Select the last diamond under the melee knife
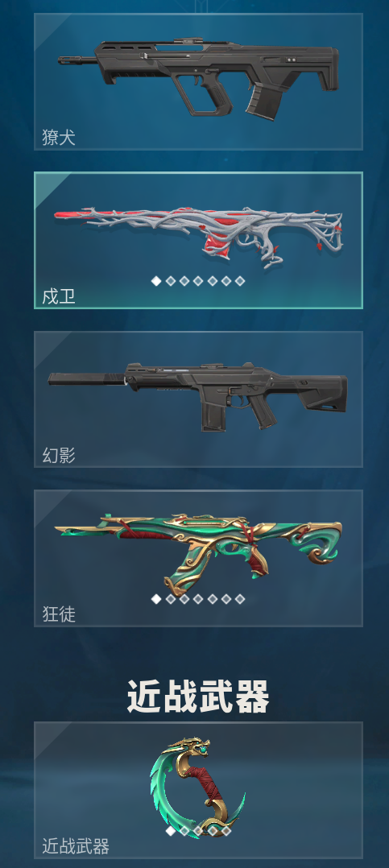The height and width of the screenshot is (868, 389). click(226, 831)
